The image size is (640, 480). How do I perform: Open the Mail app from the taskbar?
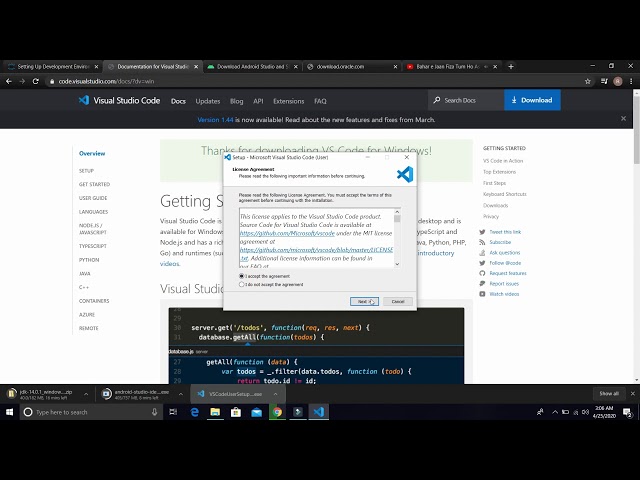[257, 412]
